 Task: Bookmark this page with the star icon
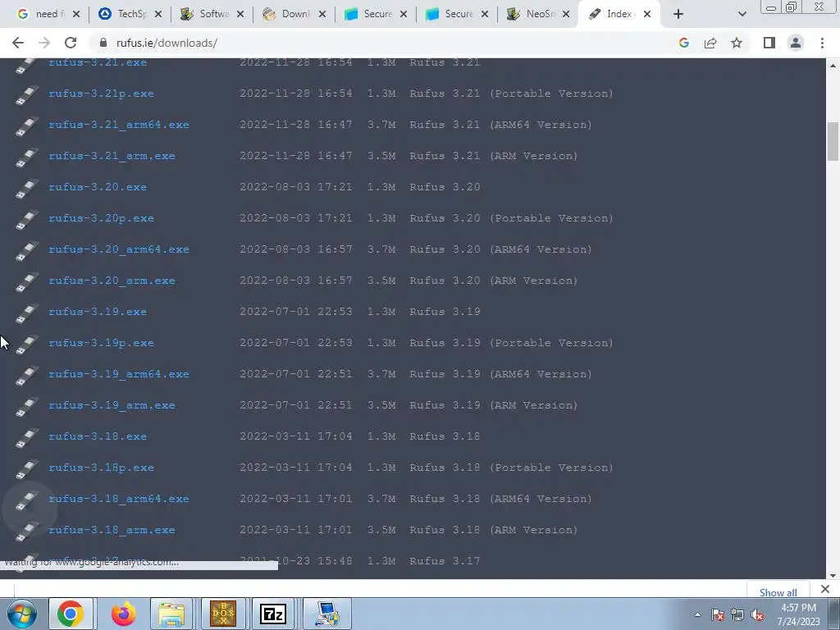point(737,43)
